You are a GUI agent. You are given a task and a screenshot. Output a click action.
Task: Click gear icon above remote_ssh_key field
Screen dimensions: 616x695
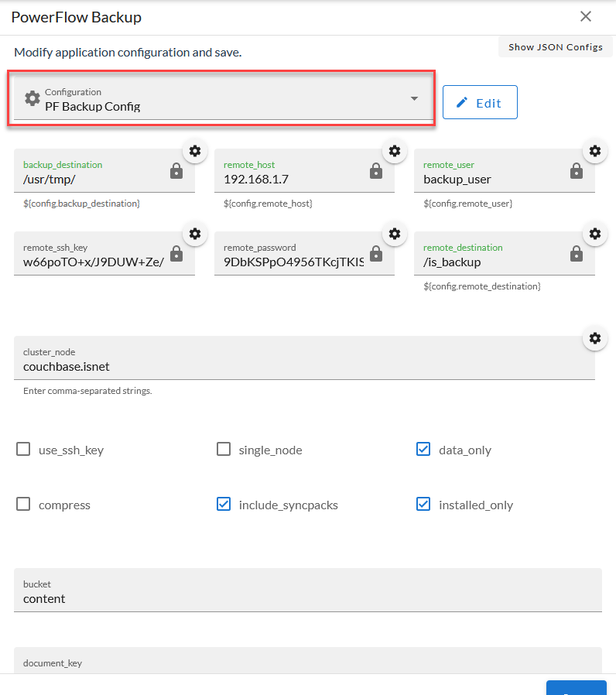pos(195,234)
